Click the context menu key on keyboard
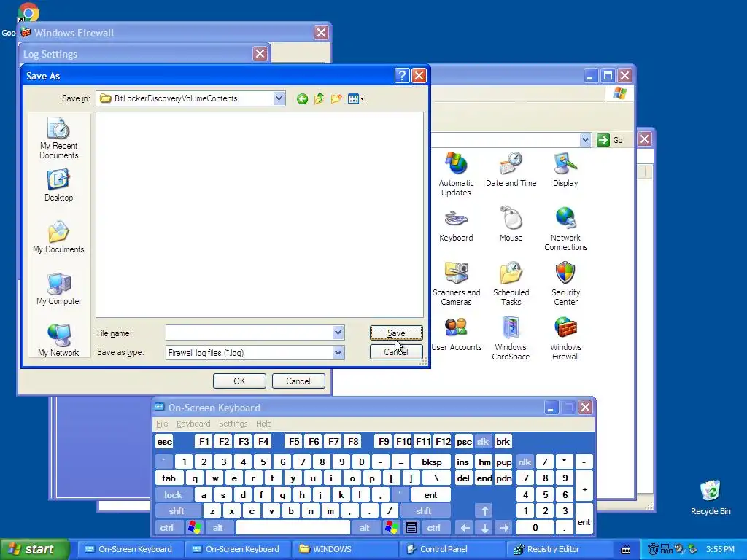 411,528
